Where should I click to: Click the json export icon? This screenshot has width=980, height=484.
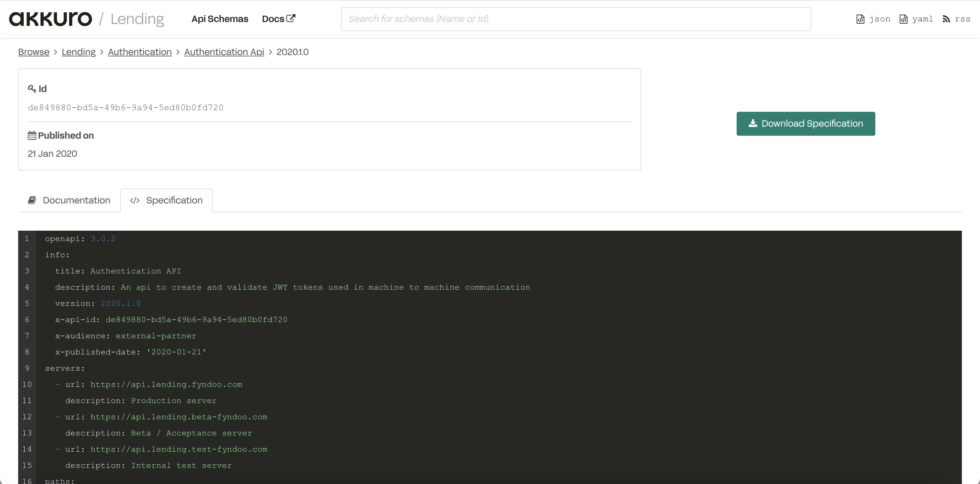point(860,19)
